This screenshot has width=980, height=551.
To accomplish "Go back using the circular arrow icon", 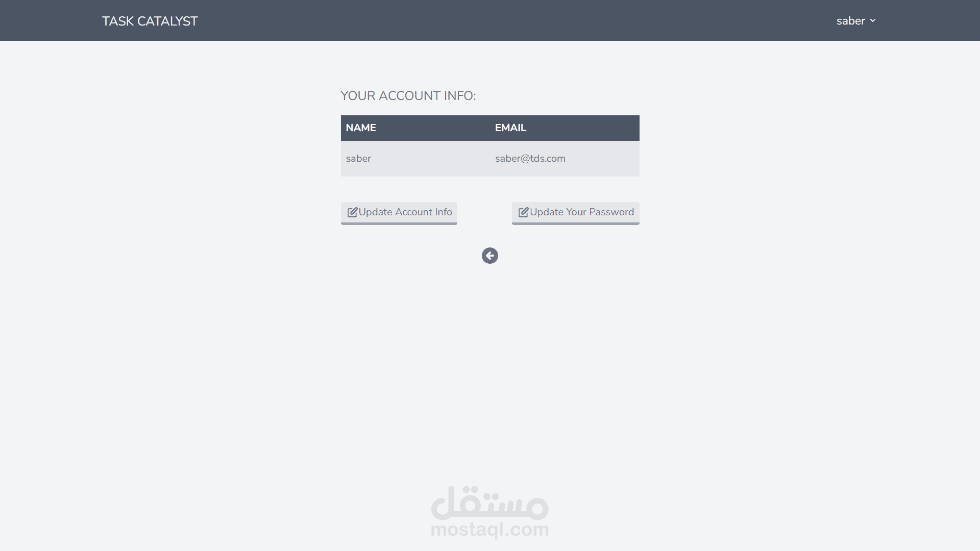I will point(490,256).
